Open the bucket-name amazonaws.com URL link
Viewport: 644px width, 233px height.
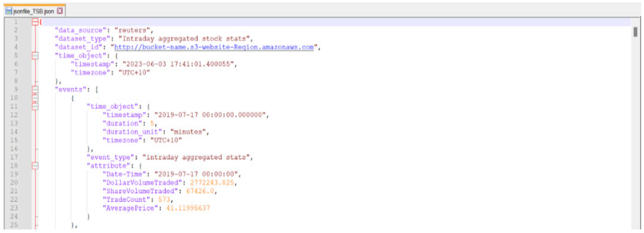coord(214,47)
